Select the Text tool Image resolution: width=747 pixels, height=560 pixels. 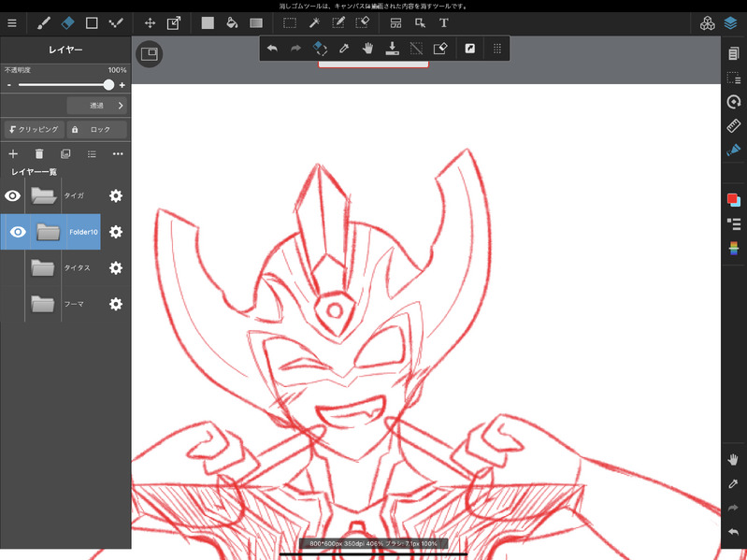pos(443,22)
